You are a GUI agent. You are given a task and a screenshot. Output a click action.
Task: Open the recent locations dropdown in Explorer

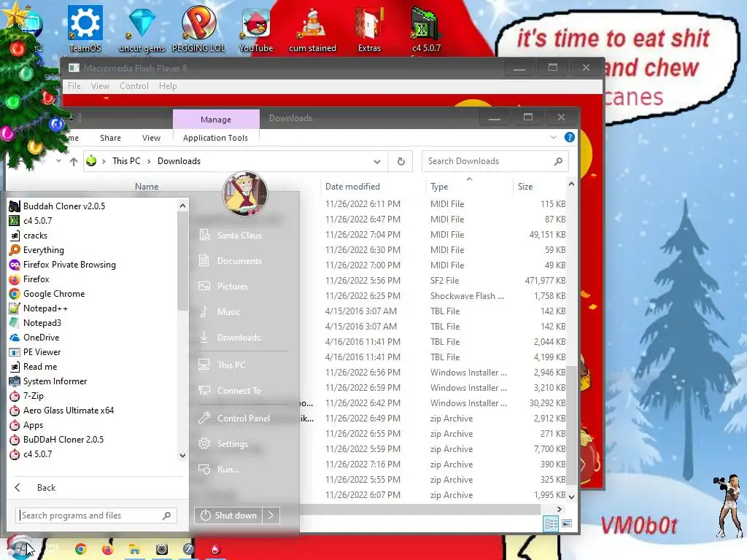click(x=58, y=161)
